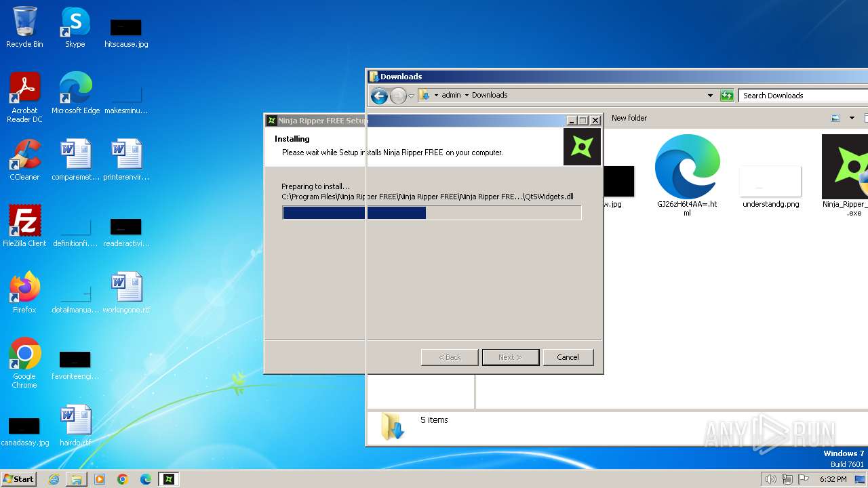The width and height of the screenshot is (868, 488).
Task: Refresh the Downloads folder
Action: (727, 96)
